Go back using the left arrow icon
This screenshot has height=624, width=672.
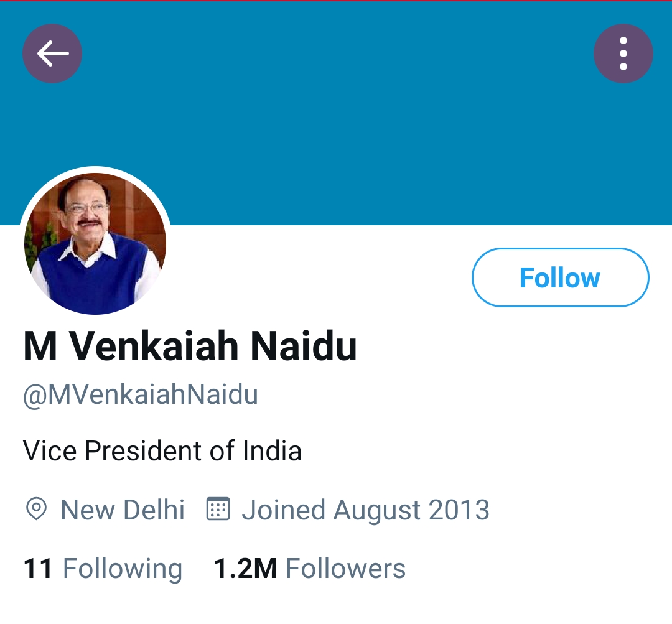coord(52,54)
